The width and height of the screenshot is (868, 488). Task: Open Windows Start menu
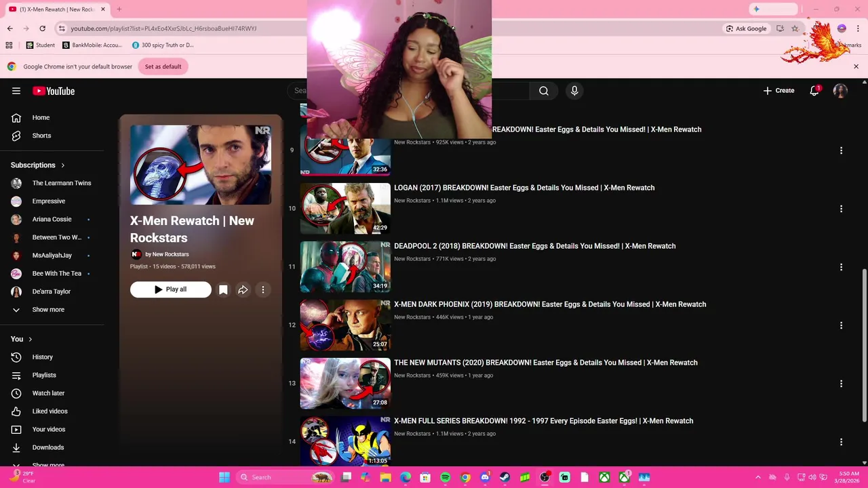click(x=224, y=477)
